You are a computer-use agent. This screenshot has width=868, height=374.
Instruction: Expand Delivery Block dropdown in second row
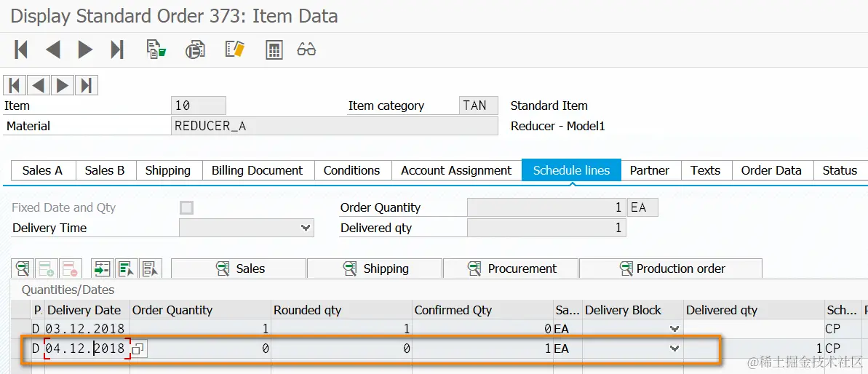point(674,349)
